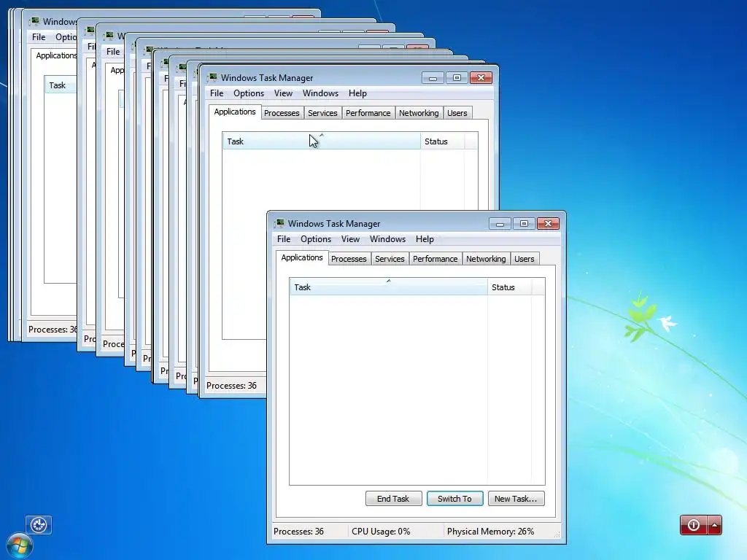Switch to Processes tab in front Task Manager
747x560 pixels.
pyautogui.click(x=349, y=259)
